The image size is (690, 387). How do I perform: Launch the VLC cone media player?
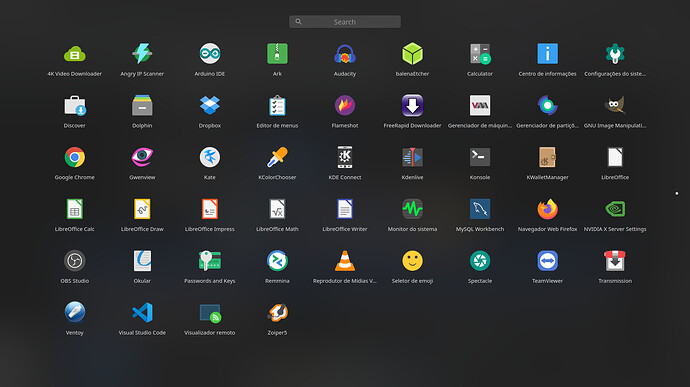(x=345, y=261)
